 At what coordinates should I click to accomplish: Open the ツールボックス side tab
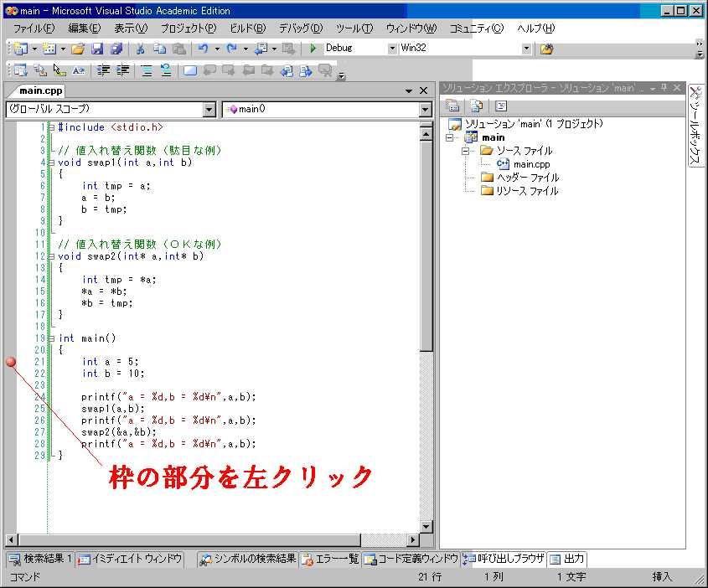(x=695, y=126)
